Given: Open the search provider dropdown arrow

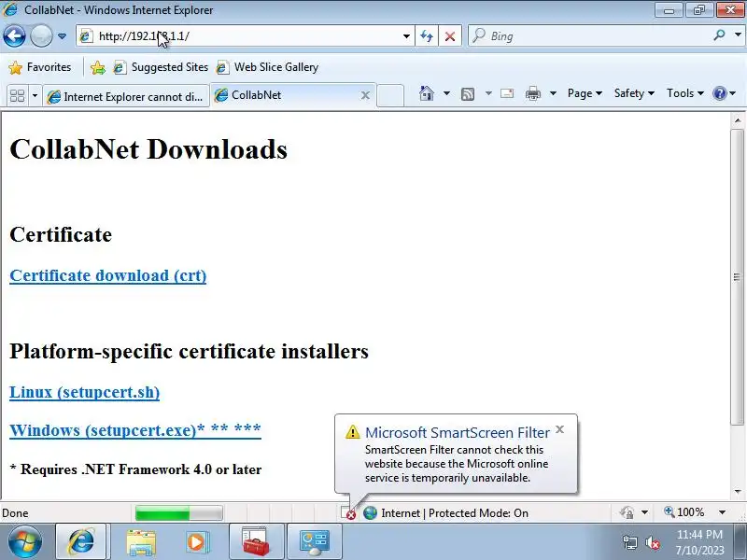Looking at the screenshot, I should coord(738,35).
